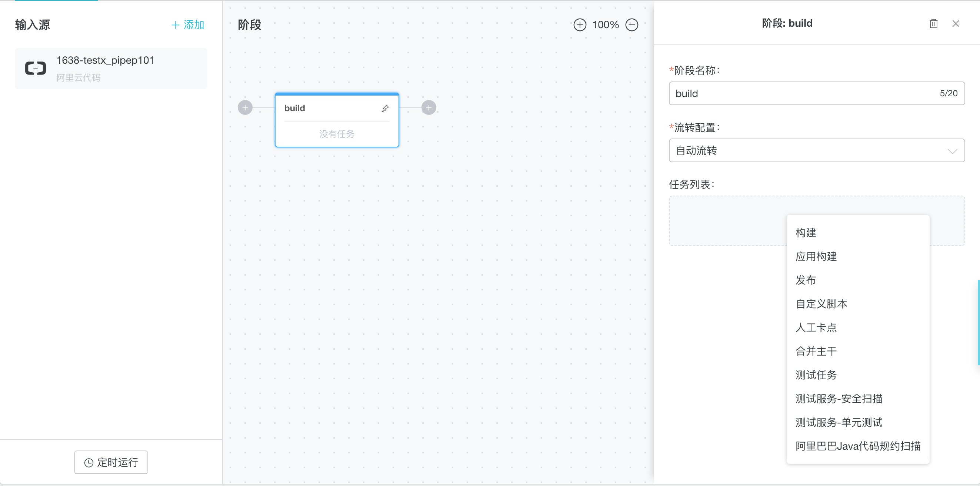Select 阿里巴巴Java代码规约扫描 from the task menu
Viewport: 980px width, 486px height.
tap(858, 446)
